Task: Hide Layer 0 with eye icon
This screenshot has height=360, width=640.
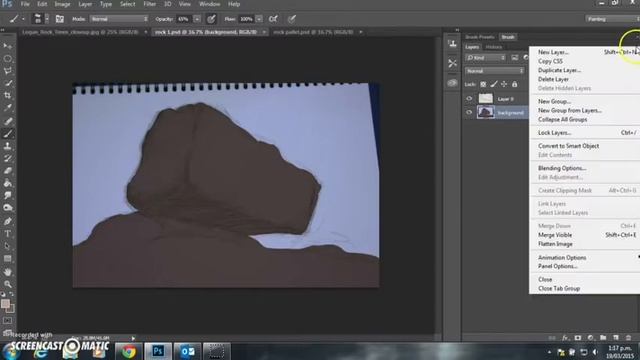Action: pyautogui.click(x=469, y=99)
